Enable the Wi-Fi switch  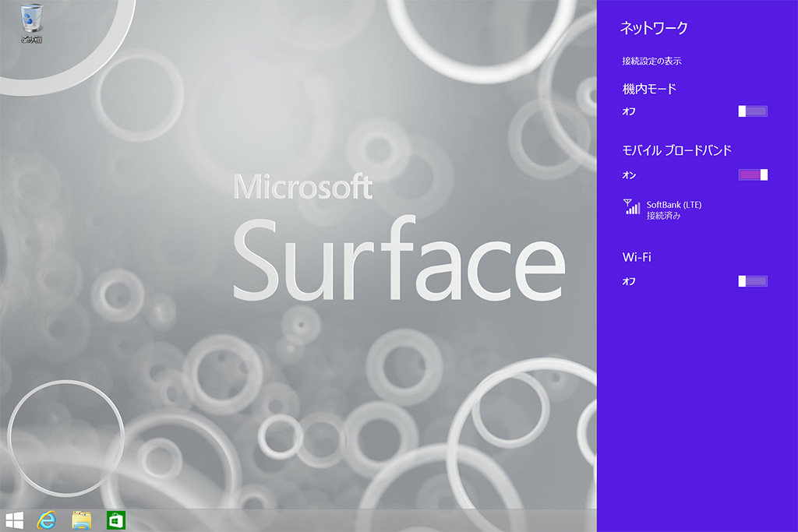pyautogui.click(x=753, y=281)
